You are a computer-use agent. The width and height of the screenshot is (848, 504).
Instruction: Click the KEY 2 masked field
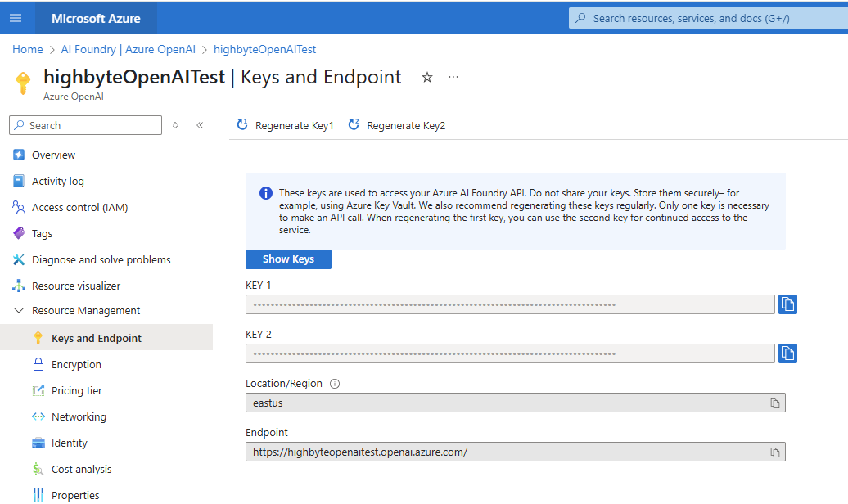pyautogui.click(x=510, y=353)
